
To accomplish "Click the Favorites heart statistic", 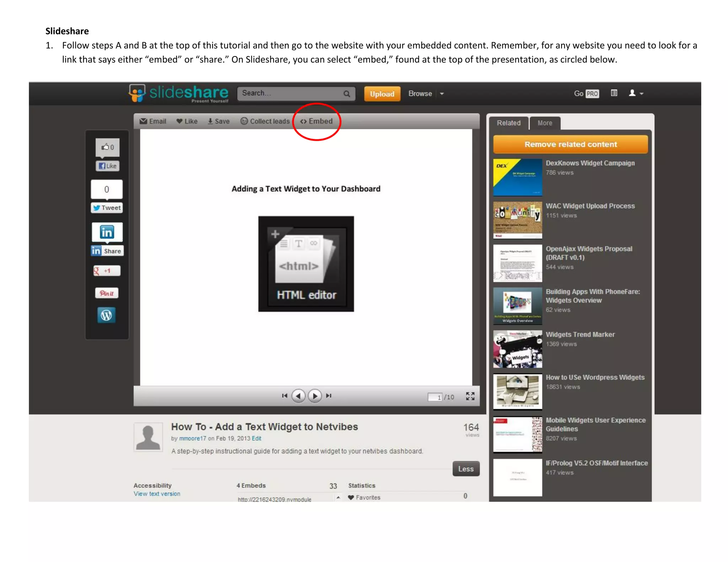I will (364, 497).
